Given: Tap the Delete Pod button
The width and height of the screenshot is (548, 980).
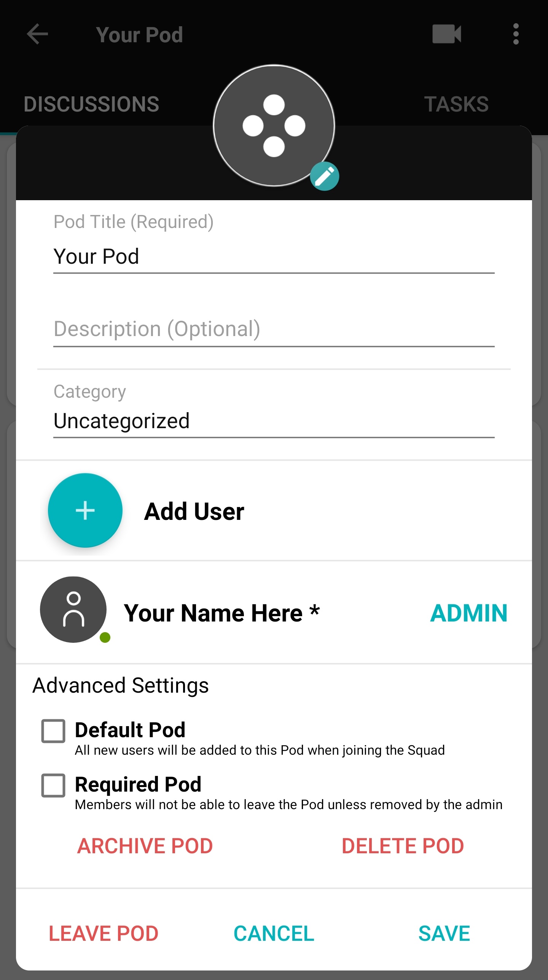Looking at the screenshot, I should 403,846.
